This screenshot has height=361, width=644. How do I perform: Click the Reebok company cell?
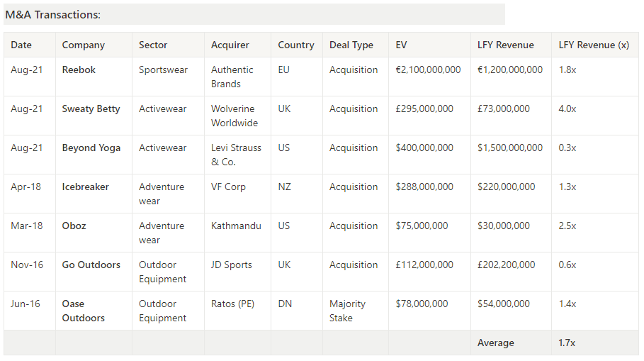tap(79, 70)
